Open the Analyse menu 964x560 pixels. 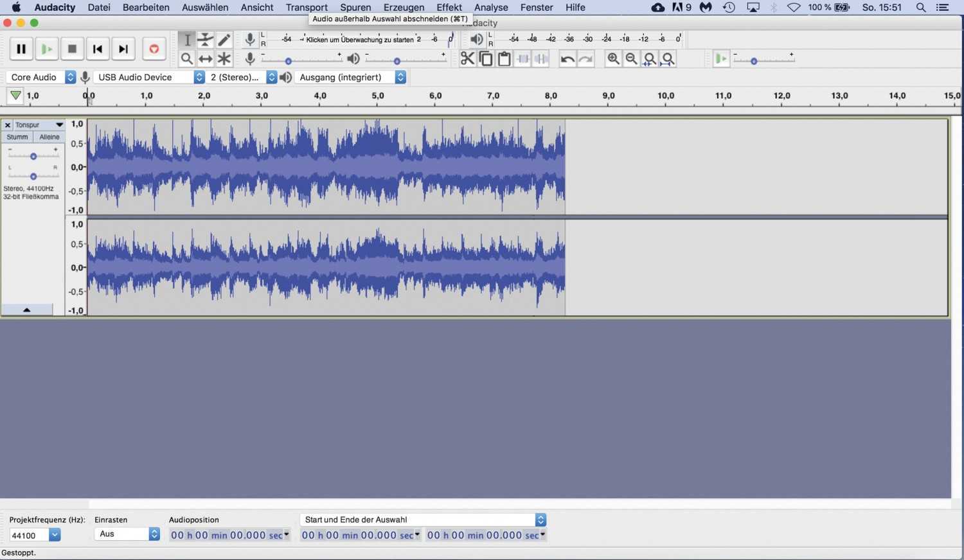[x=491, y=7]
